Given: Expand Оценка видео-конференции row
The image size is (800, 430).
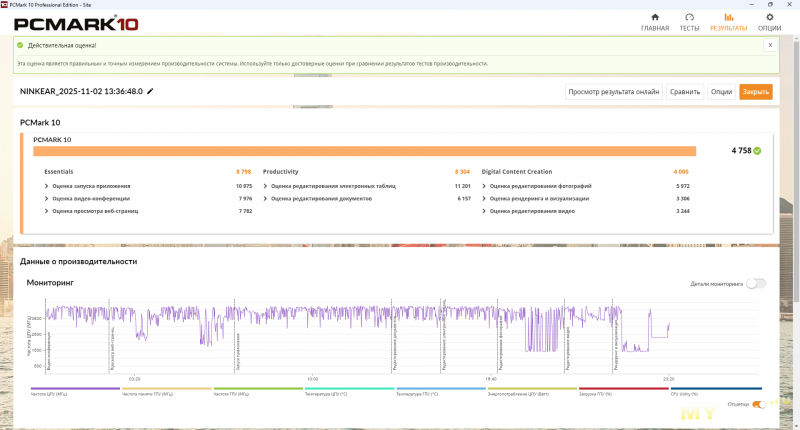Looking at the screenshot, I should click(x=47, y=198).
